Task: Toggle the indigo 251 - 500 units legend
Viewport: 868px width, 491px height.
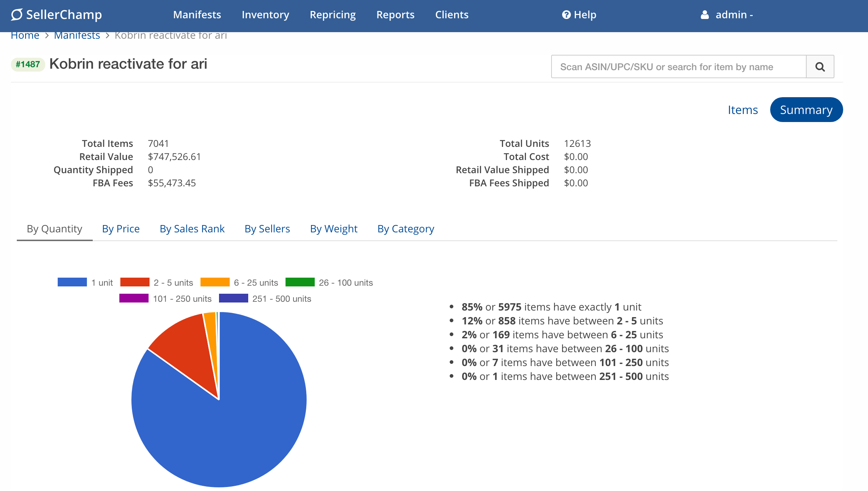Action: pos(234,298)
